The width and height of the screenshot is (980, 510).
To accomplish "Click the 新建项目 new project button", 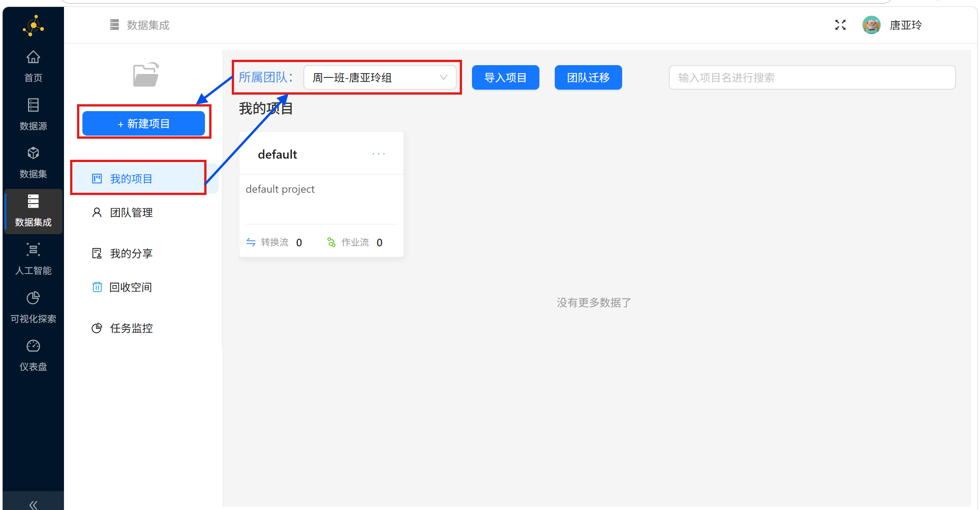I will pyautogui.click(x=144, y=123).
